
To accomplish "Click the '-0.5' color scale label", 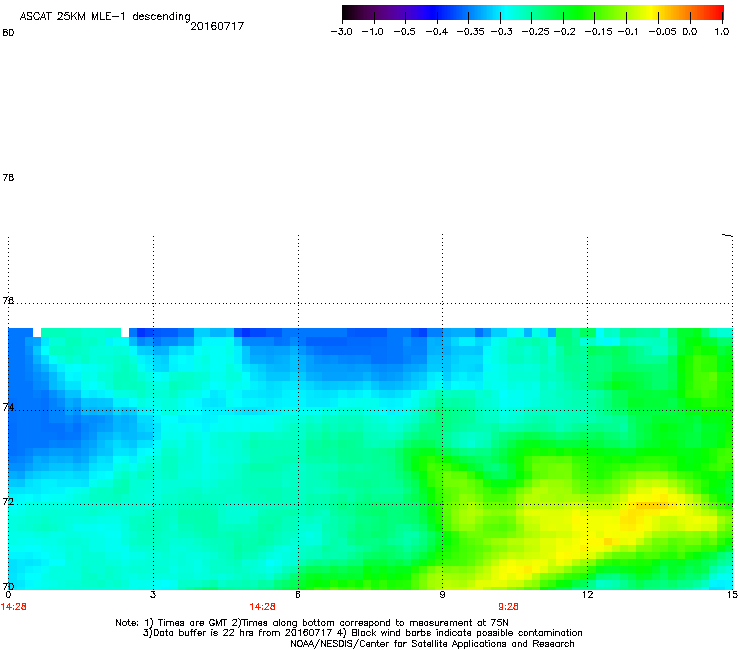I will pyautogui.click(x=404, y=32).
